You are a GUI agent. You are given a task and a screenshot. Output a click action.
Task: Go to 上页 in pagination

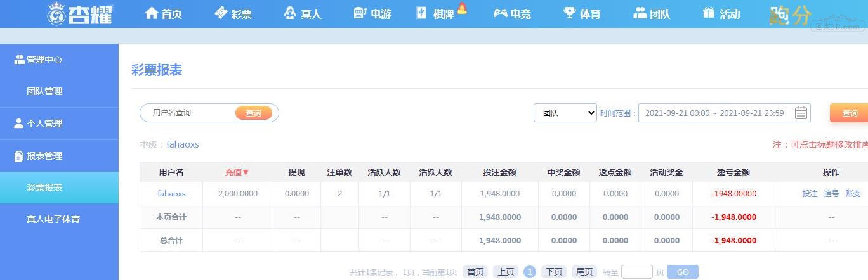point(506,272)
